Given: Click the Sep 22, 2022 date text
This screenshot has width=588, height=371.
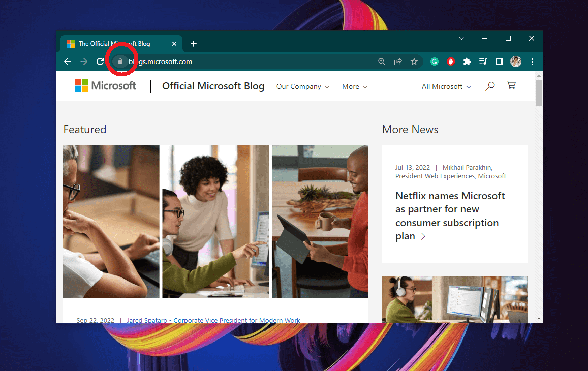Looking at the screenshot, I should click(95, 320).
